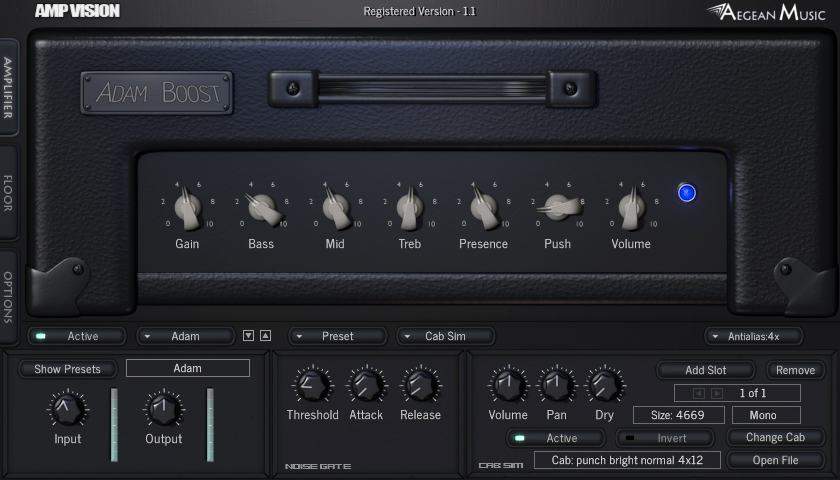Toggle the amplifier Active switch

(x=76, y=336)
